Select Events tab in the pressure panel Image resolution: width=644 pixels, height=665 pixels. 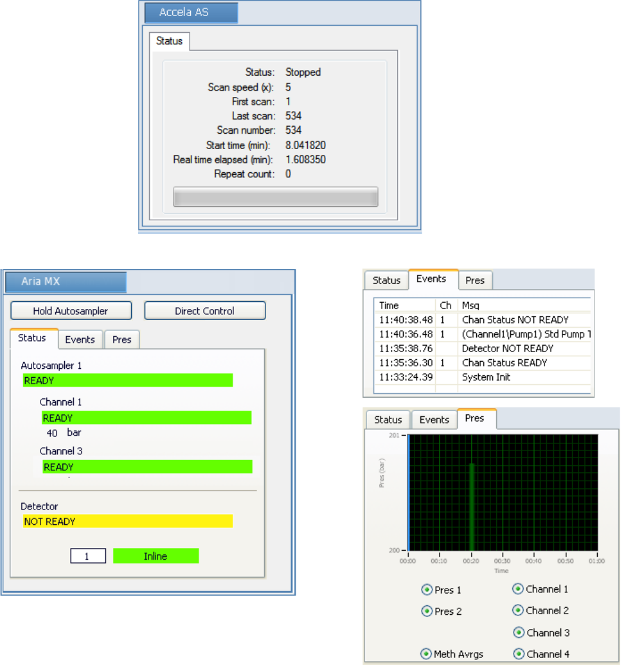coord(434,420)
